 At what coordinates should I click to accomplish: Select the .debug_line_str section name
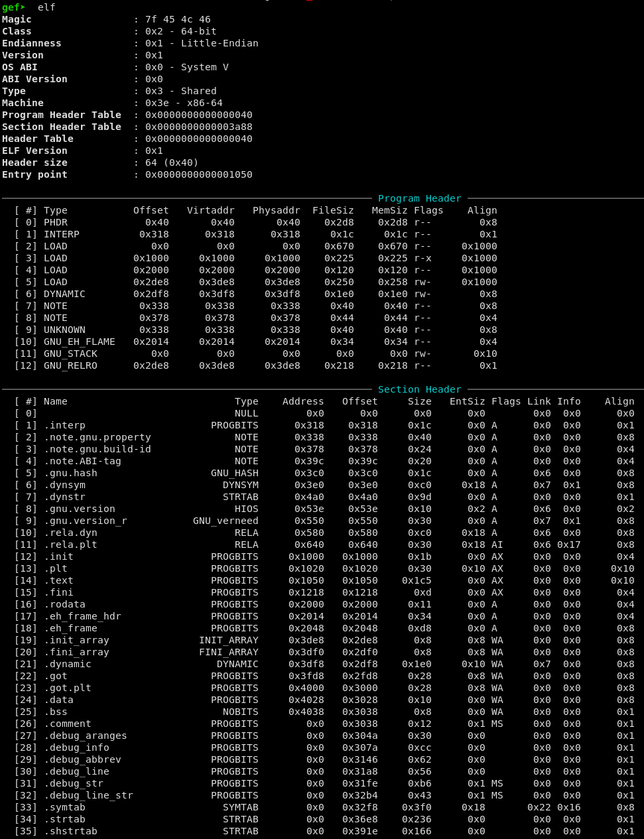88,795
